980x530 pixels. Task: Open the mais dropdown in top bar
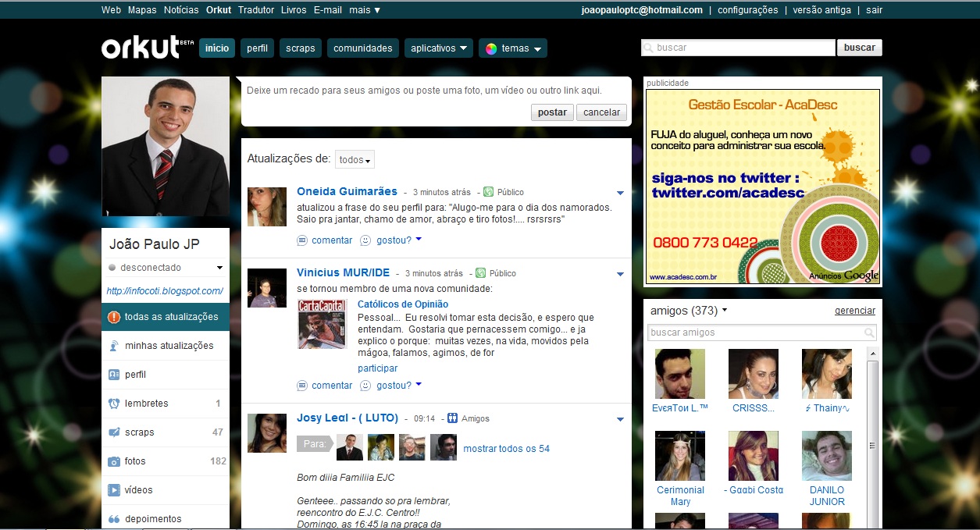coord(365,10)
